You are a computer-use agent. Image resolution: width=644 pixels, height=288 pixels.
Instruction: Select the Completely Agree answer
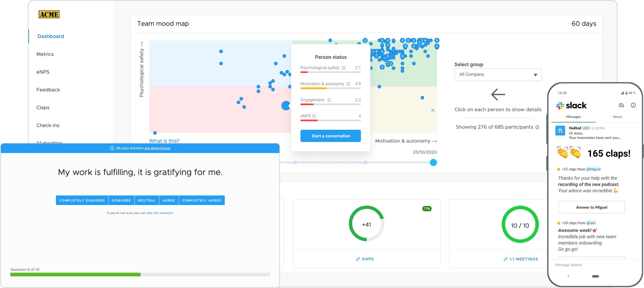click(202, 200)
